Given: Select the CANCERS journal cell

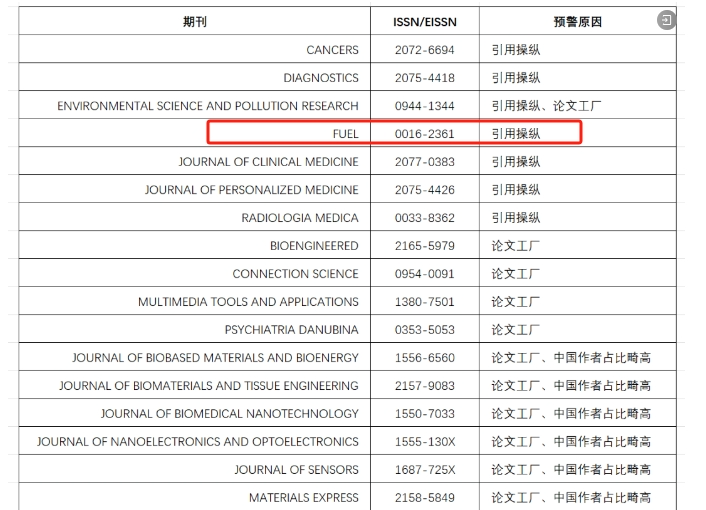Looking at the screenshot, I should tap(332, 49).
